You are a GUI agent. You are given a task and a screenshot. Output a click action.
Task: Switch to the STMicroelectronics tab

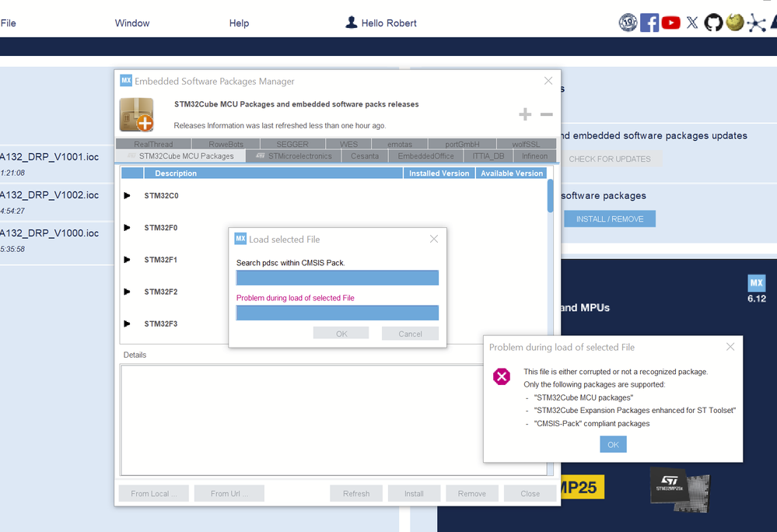pos(294,156)
